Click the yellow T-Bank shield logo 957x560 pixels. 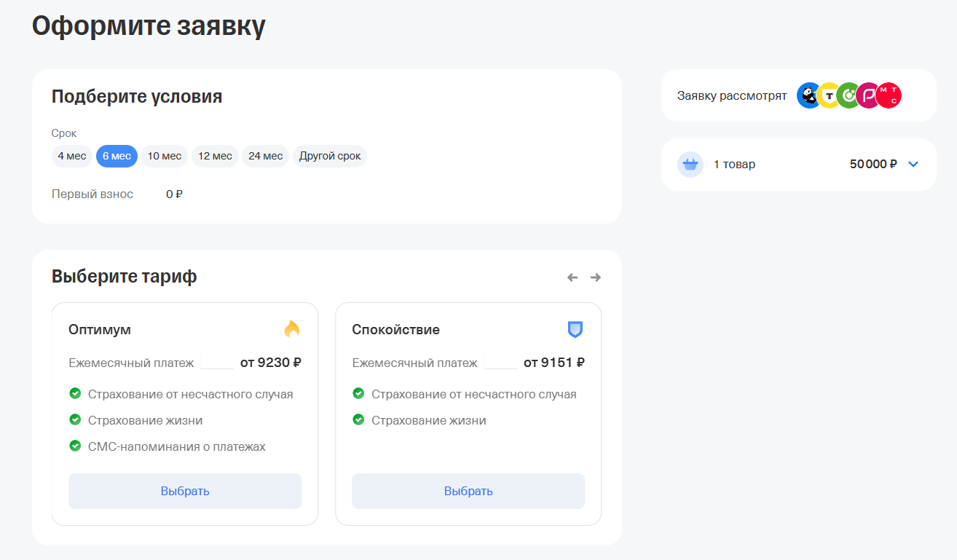pyautogui.click(x=829, y=95)
